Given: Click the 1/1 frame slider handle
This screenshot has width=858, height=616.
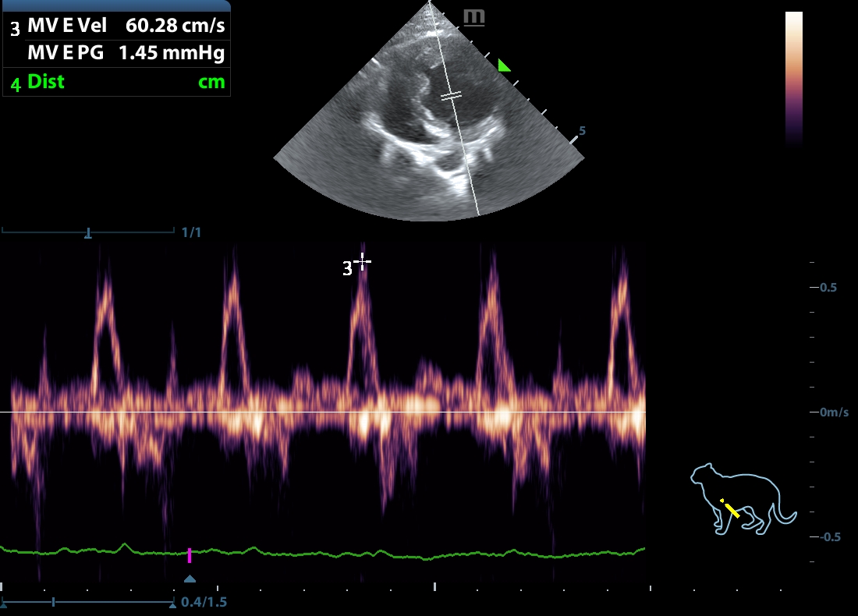Looking at the screenshot, I should click(88, 232).
